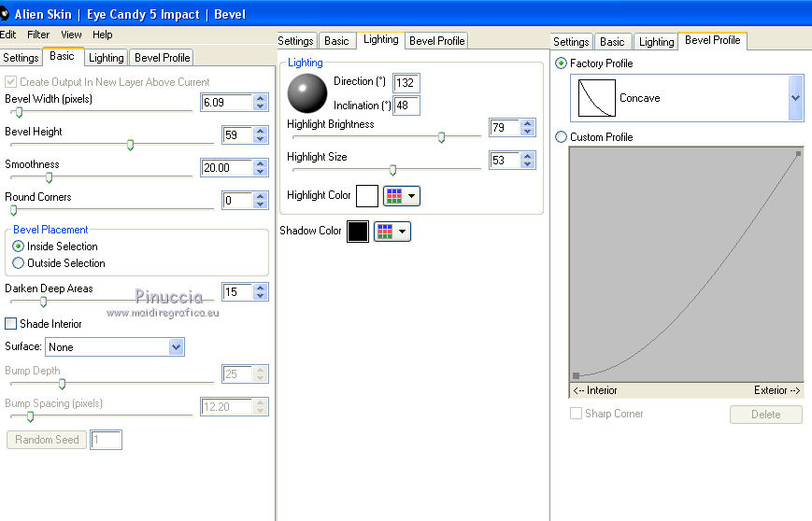Image resolution: width=812 pixels, height=521 pixels.
Task: Decrease the Bevel Height spinner value
Action: pyautogui.click(x=261, y=139)
